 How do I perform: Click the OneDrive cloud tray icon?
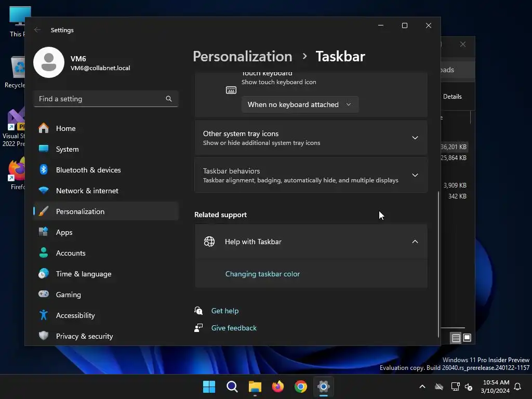pyautogui.click(x=439, y=387)
